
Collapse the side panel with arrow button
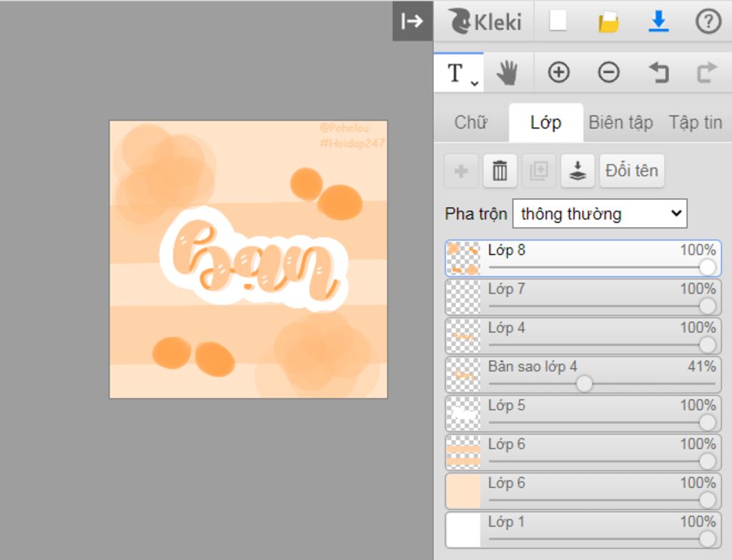pyautogui.click(x=412, y=21)
